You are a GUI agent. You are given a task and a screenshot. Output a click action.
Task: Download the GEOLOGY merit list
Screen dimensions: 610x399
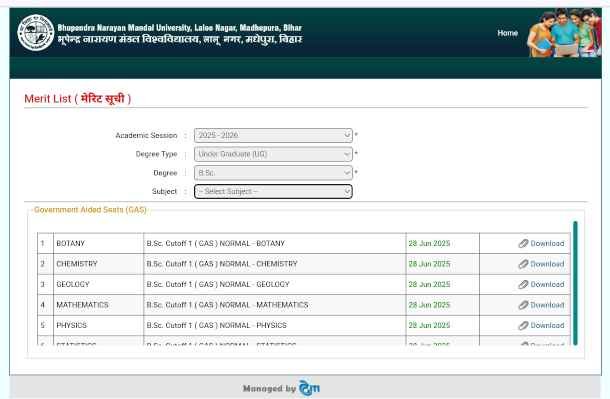coord(547,284)
